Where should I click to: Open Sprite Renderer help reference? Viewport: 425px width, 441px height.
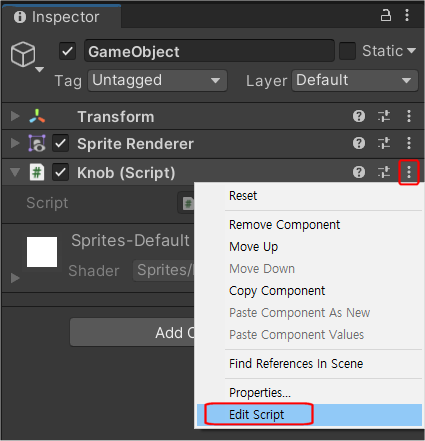pos(359,144)
